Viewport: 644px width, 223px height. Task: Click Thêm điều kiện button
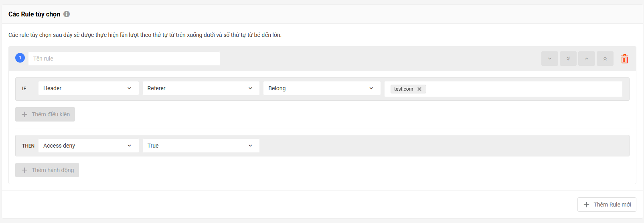pyautogui.click(x=45, y=114)
